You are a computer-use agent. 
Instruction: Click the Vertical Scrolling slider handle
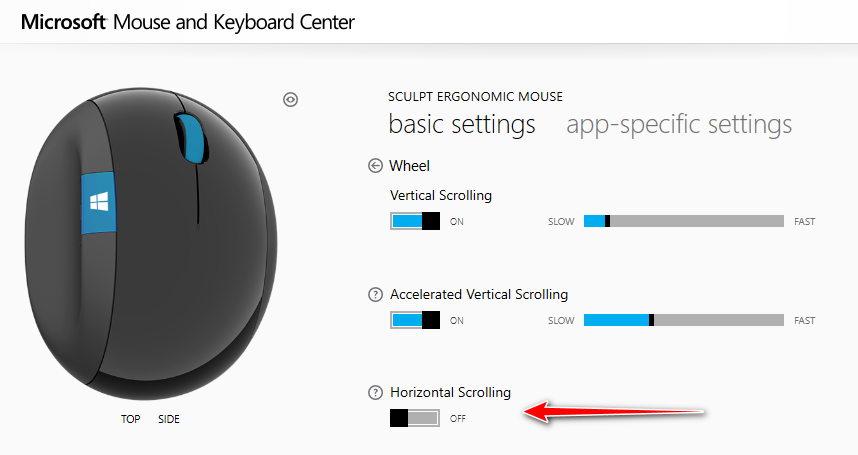pyautogui.click(x=607, y=221)
